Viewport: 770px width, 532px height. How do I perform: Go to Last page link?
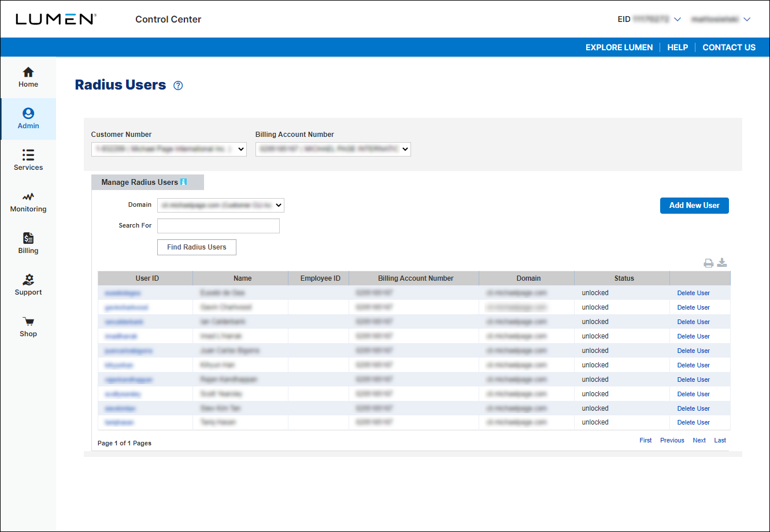720,440
